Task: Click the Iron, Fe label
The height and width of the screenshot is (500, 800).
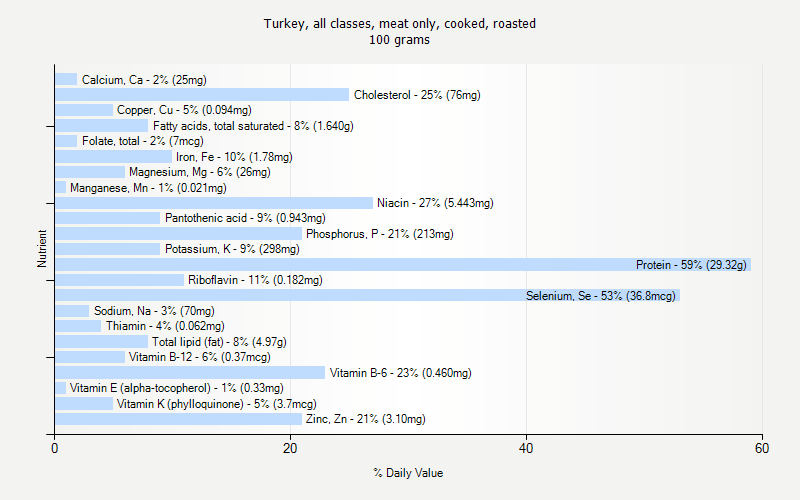Action: pos(234,157)
